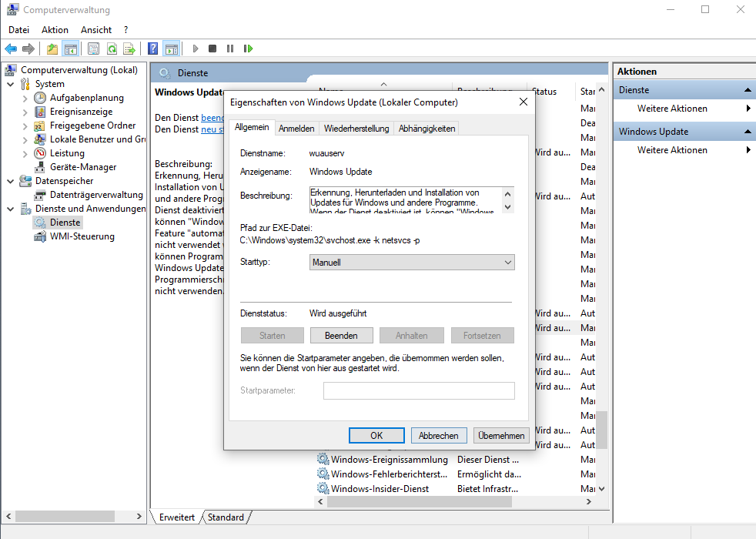This screenshot has height=539, width=756.
Task: Click services list scroll-down arrow
Action: point(602,489)
